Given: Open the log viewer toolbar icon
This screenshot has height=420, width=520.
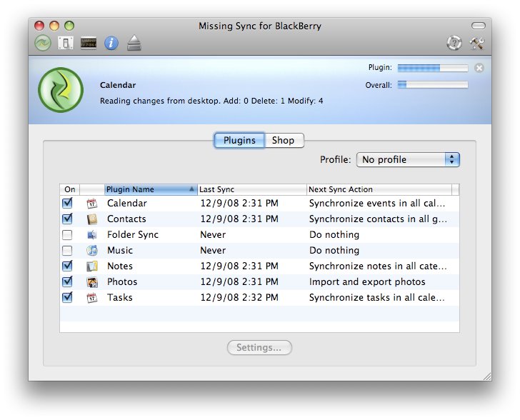Looking at the screenshot, I should [x=89, y=43].
